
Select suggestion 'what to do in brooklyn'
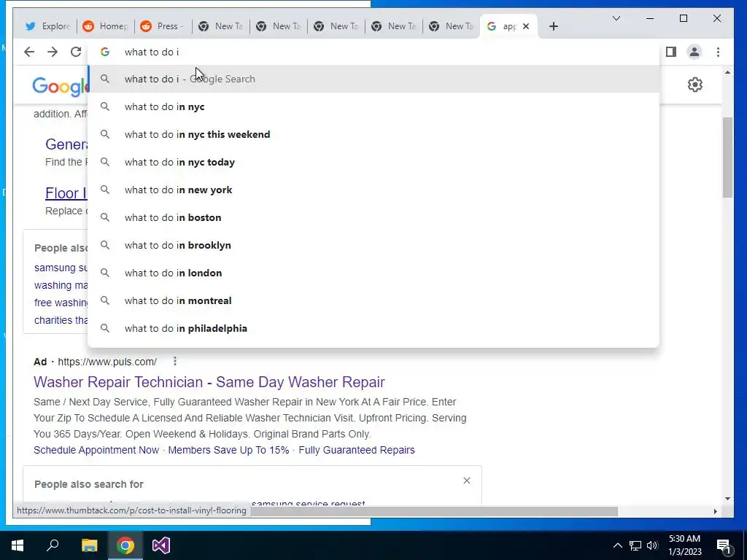373,245
